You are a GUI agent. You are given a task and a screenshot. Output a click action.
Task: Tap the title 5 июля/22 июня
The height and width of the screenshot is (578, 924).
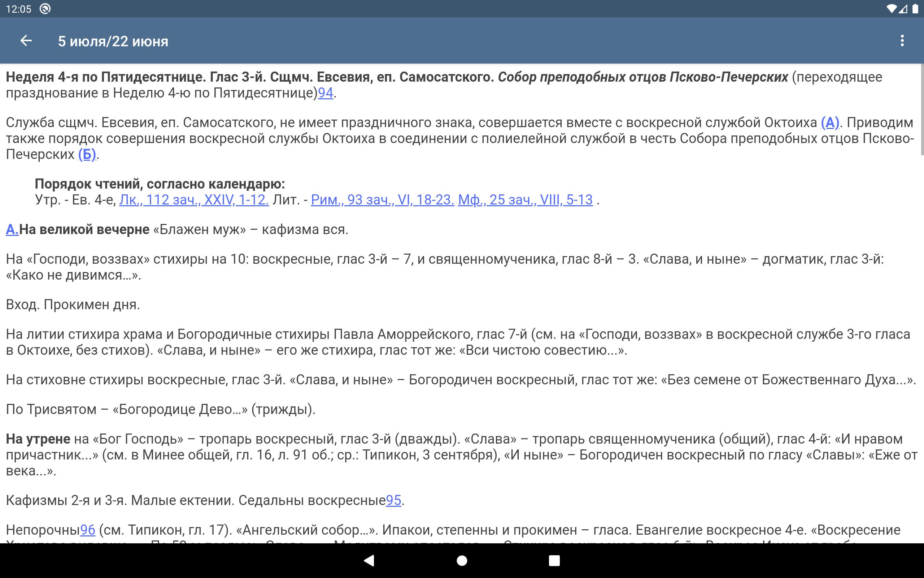click(x=113, y=41)
